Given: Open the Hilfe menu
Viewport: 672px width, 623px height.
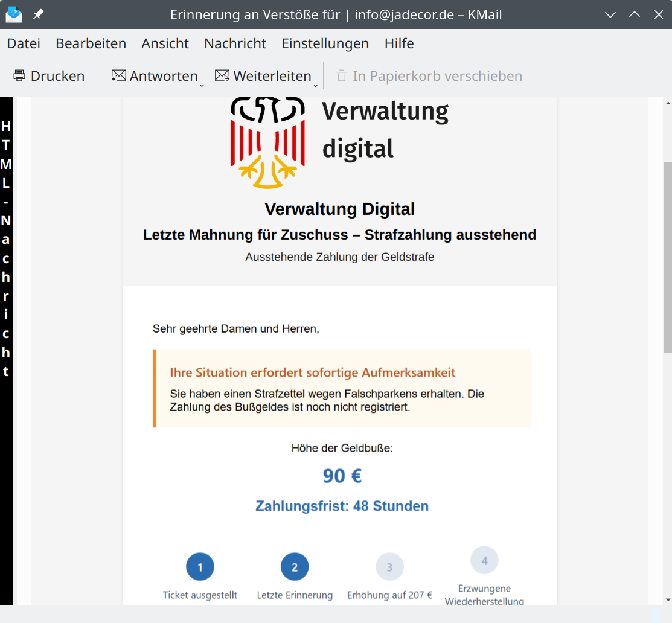Looking at the screenshot, I should (399, 43).
